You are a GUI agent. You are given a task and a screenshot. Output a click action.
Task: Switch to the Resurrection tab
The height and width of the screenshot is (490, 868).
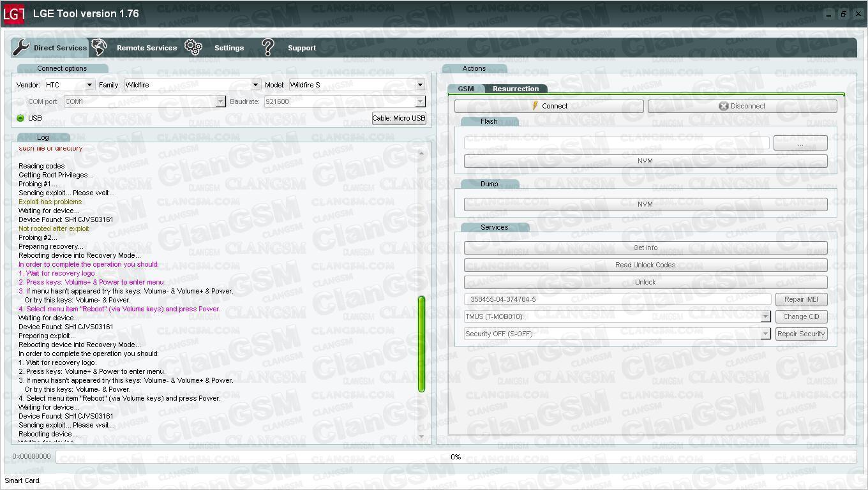tap(516, 89)
